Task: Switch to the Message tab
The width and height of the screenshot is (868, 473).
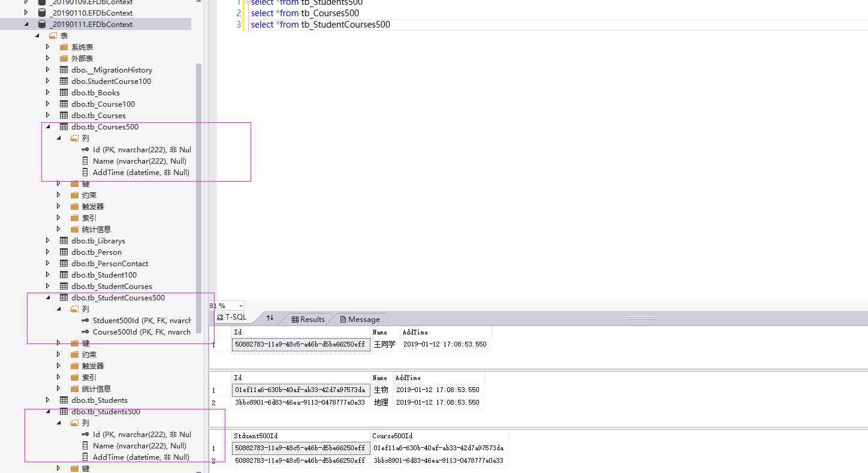Action: point(360,320)
